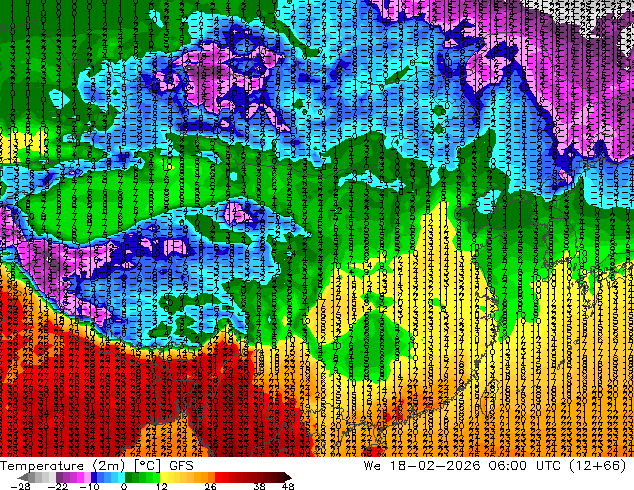Click the "UTC" label

pyautogui.click(x=548, y=466)
